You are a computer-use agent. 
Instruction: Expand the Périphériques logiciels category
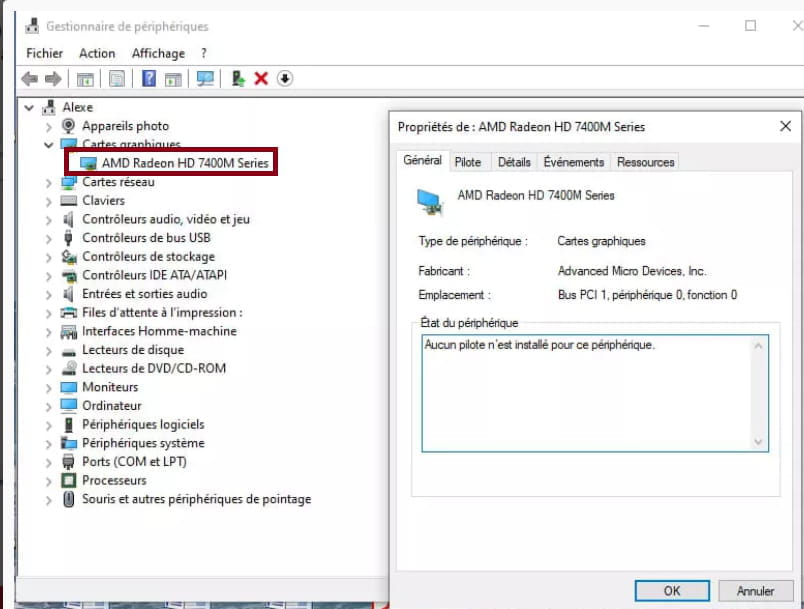point(49,425)
